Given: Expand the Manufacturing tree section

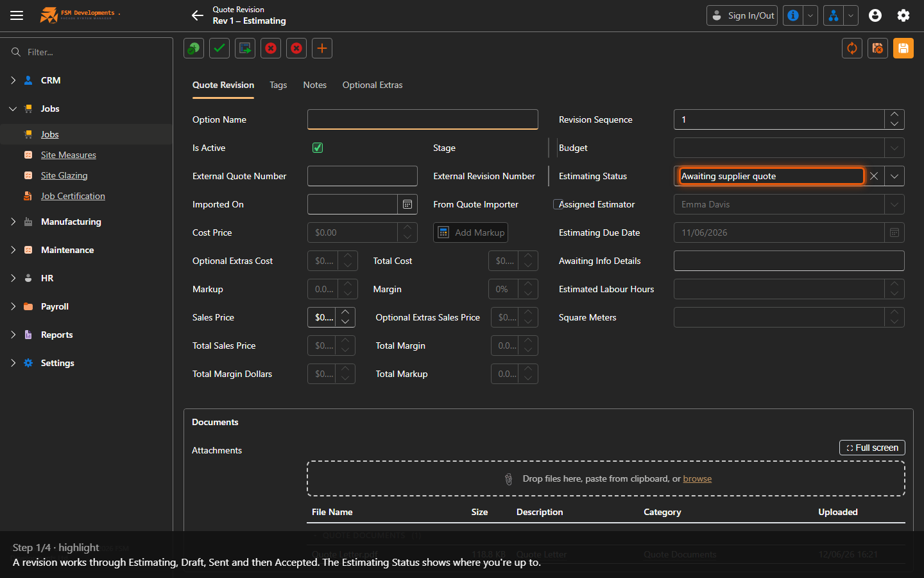Looking at the screenshot, I should point(13,222).
